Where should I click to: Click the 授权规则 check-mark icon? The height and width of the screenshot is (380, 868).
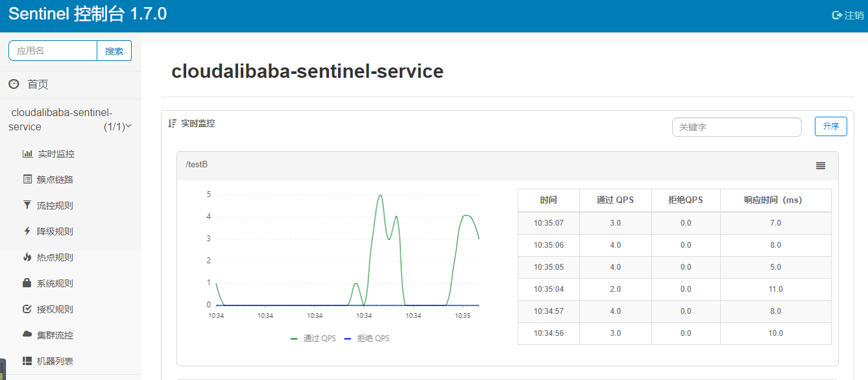27,309
